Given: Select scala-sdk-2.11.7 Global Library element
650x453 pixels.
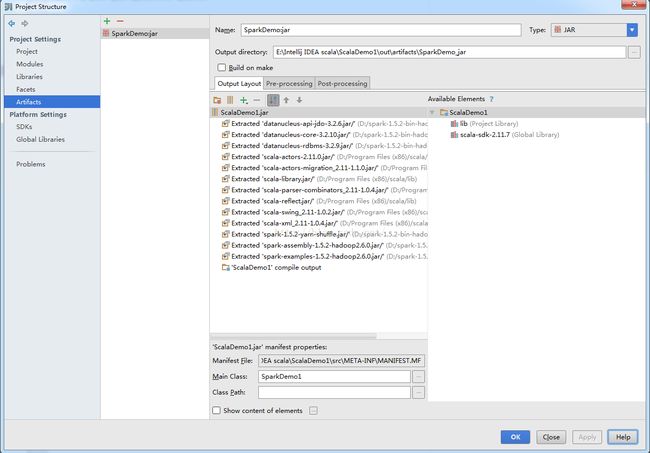Looking at the screenshot, I should click(505, 135).
